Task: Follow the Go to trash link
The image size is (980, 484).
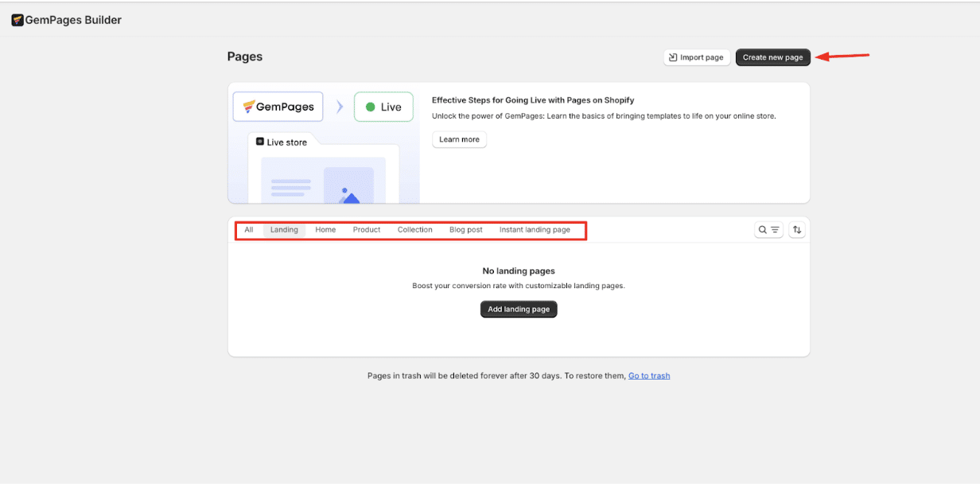Action: pyautogui.click(x=649, y=376)
